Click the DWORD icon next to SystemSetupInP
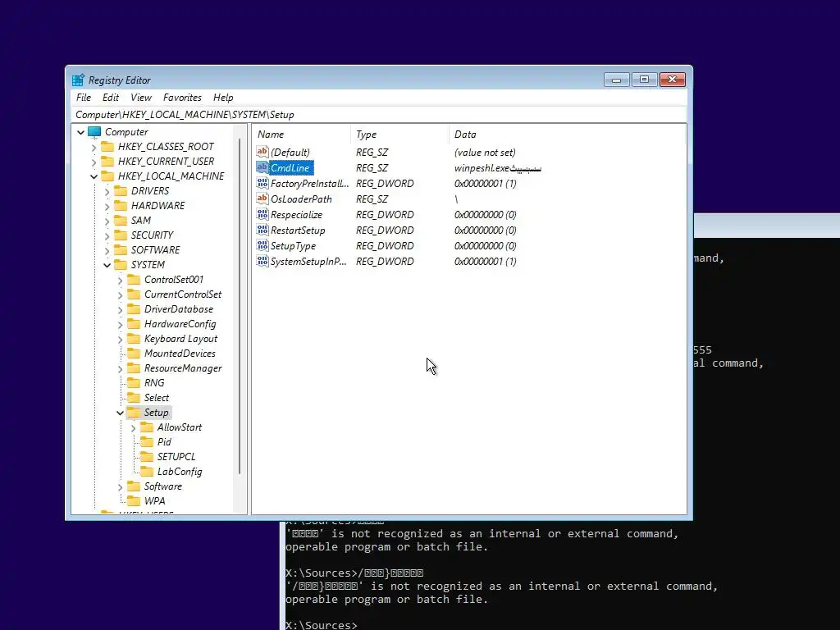Image resolution: width=840 pixels, height=630 pixels. (x=262, y=261)
